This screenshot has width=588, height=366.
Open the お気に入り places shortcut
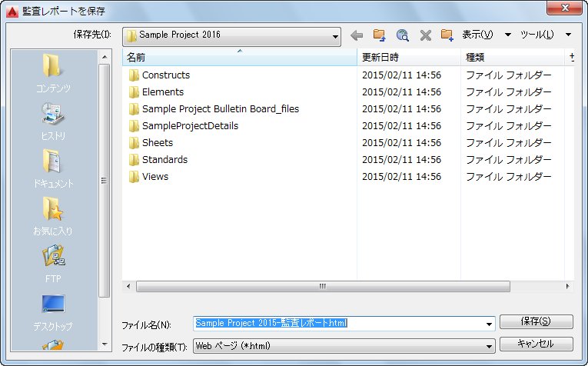pos(53,216)
